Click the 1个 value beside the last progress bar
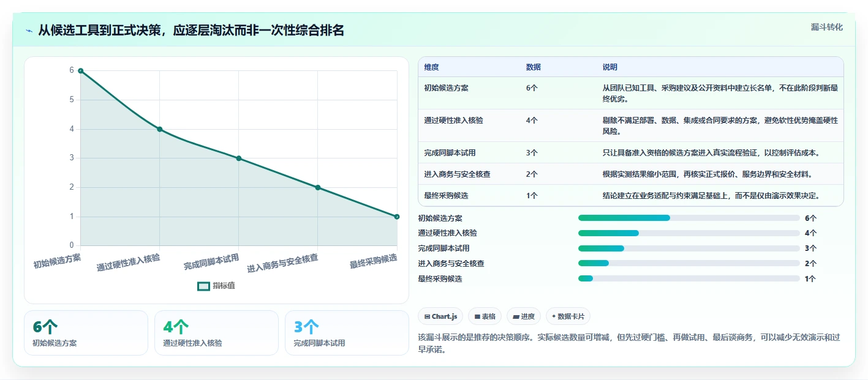868x380 pixels. pyautogui.click(x=811, y=279)
